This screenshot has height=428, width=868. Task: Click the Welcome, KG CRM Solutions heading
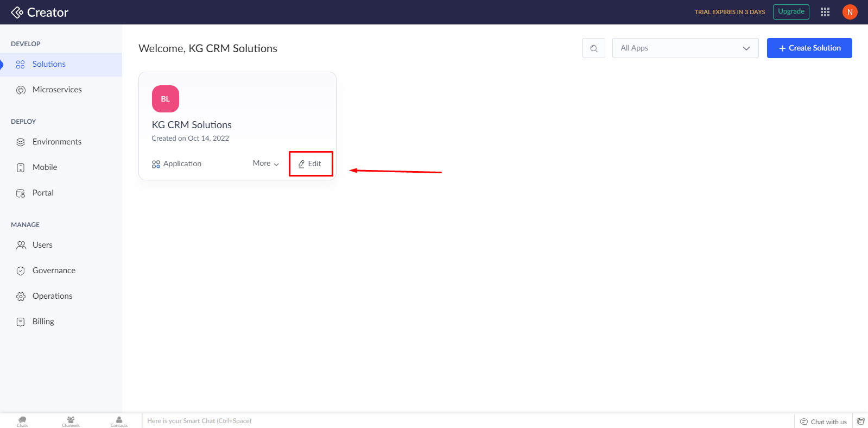tap(208, 48)
